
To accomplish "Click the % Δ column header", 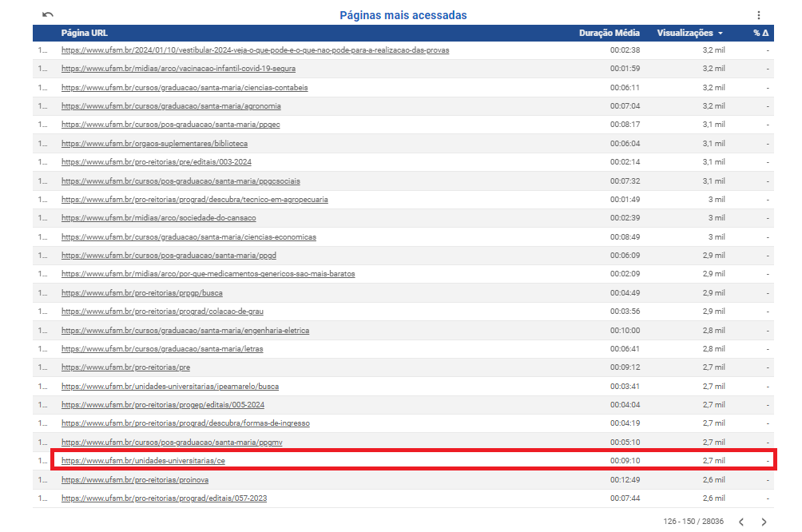I will (x=760, y=34).
